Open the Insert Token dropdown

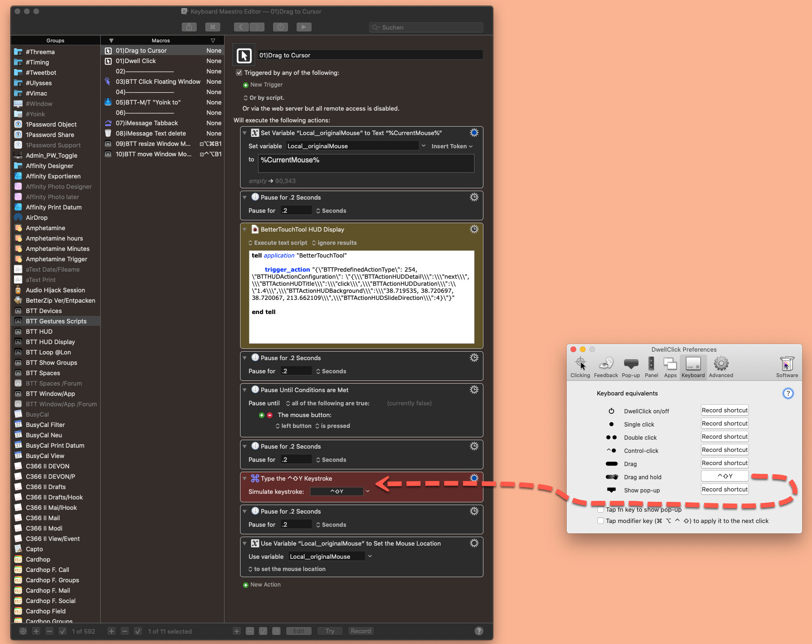coord(452,146)
